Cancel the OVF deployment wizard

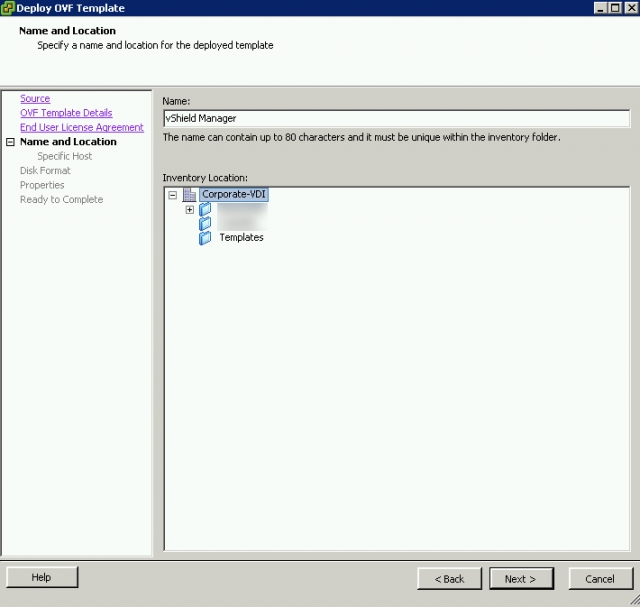coord(600,578)
